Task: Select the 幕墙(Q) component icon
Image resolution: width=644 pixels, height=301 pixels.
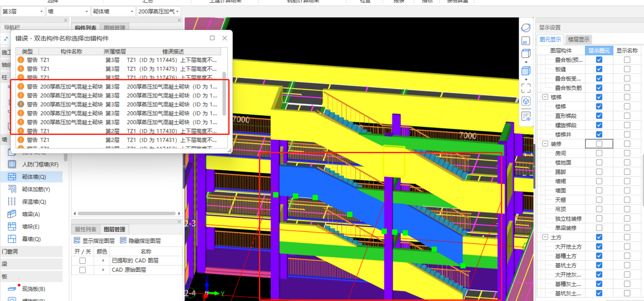Action: (x=12, y=239)
